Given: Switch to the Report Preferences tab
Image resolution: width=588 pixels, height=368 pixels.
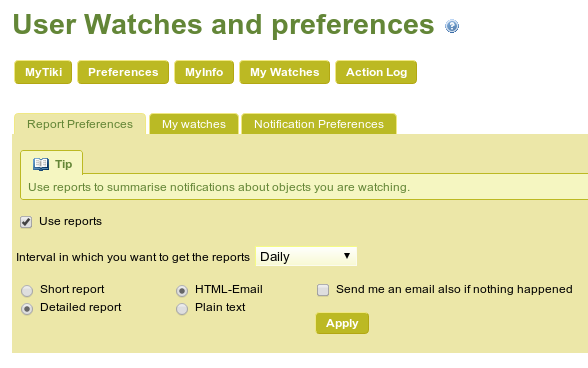Looking at the screenshot, I should (80, 124).
